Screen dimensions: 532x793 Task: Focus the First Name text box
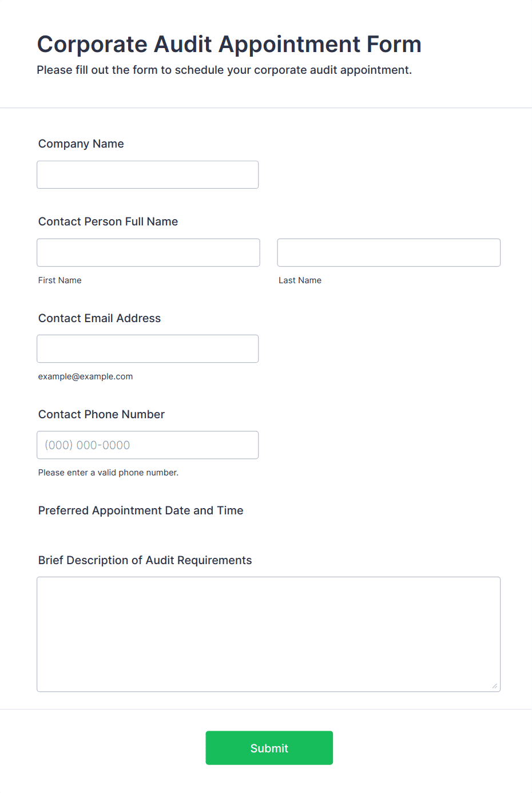coord(148,252)
